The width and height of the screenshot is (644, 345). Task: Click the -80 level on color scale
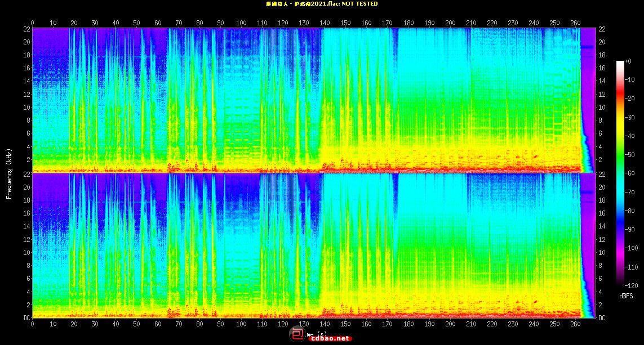point(629,211)
